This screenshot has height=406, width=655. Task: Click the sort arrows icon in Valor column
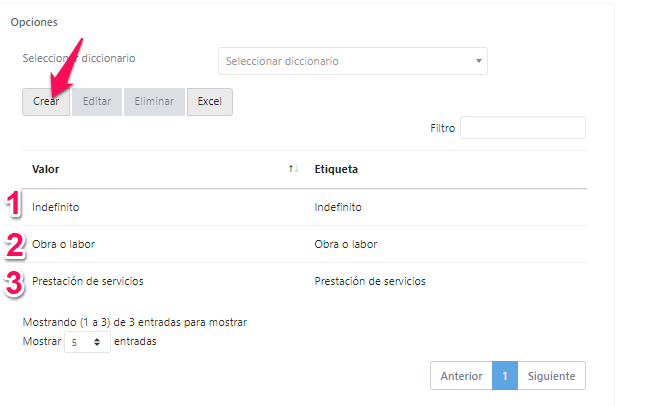tap(293, 169)
